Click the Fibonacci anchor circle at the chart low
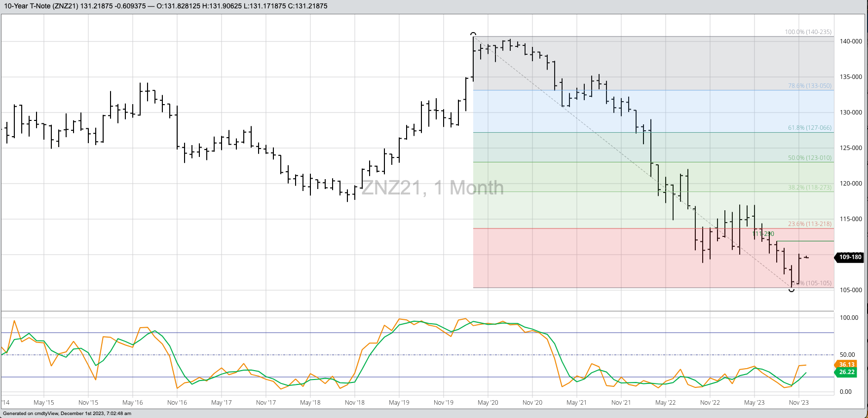Viewport: 868px width, 418px height. [792, 290]
